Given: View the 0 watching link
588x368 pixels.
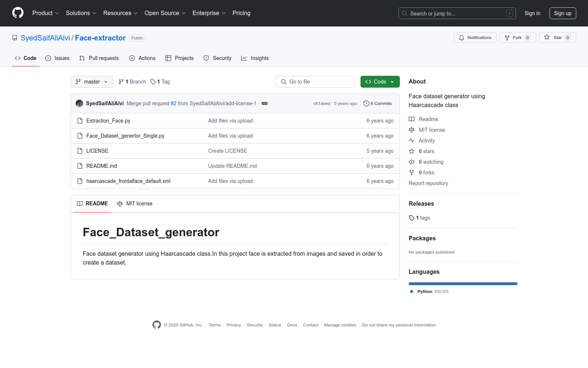Looking at the screenshot, I should point(426,162).
